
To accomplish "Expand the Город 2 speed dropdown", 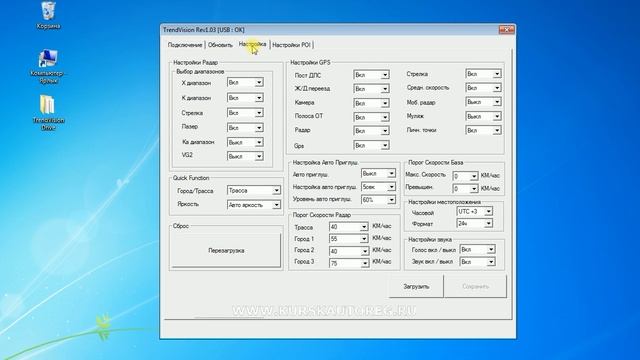I will tap(349, 251).
